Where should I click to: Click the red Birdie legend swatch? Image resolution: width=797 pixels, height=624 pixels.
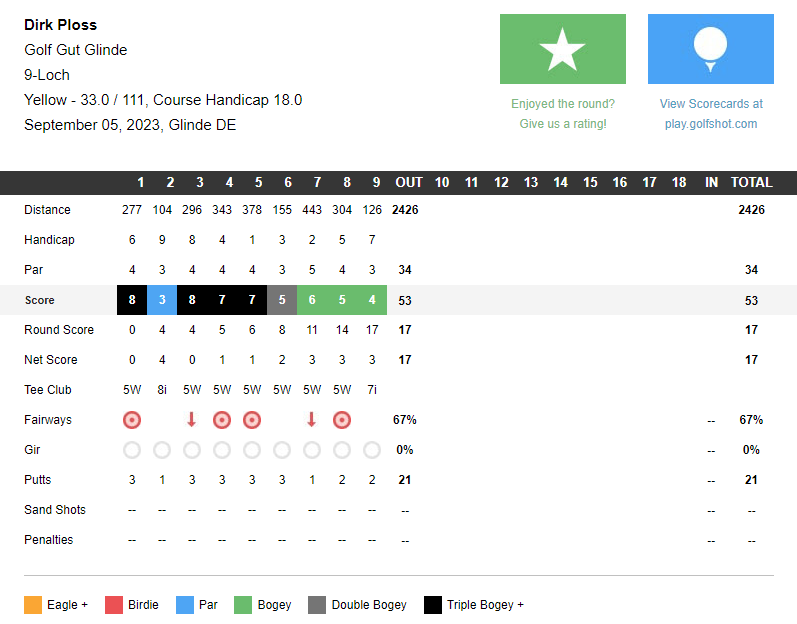(114, 605)
